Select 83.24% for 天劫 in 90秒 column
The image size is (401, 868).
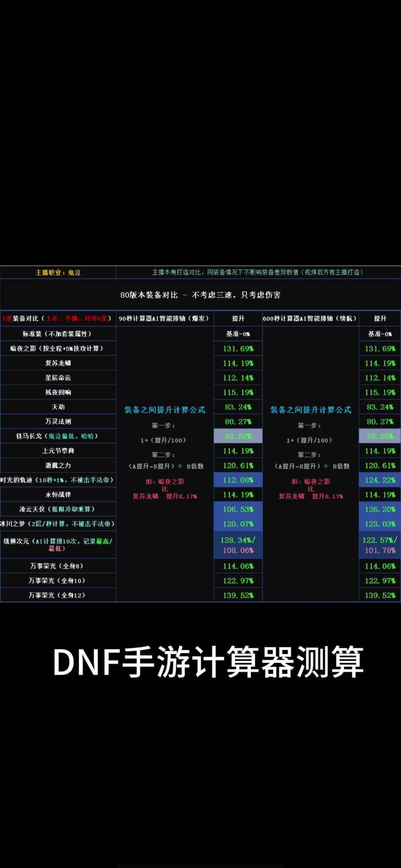point(238,407)
